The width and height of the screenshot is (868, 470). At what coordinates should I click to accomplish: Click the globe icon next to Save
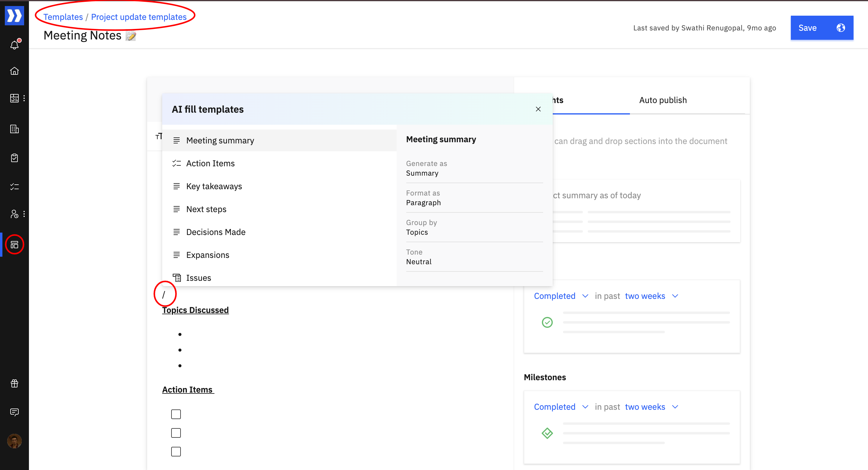[x=840, y=28]
